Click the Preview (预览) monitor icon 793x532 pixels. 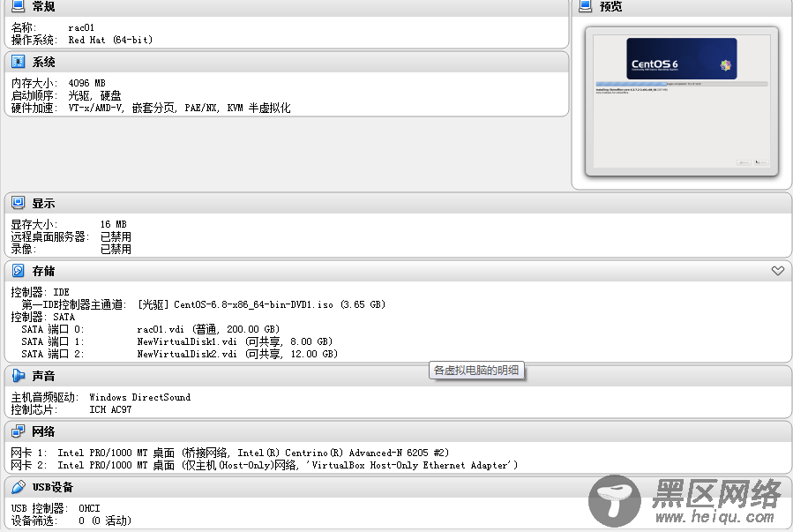(585, 5)
